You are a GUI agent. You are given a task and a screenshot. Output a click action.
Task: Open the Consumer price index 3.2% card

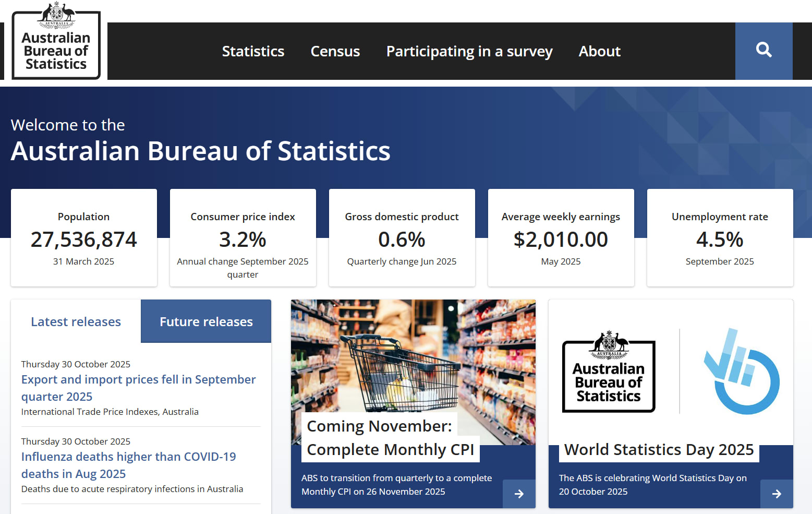(x=243, y=237)
